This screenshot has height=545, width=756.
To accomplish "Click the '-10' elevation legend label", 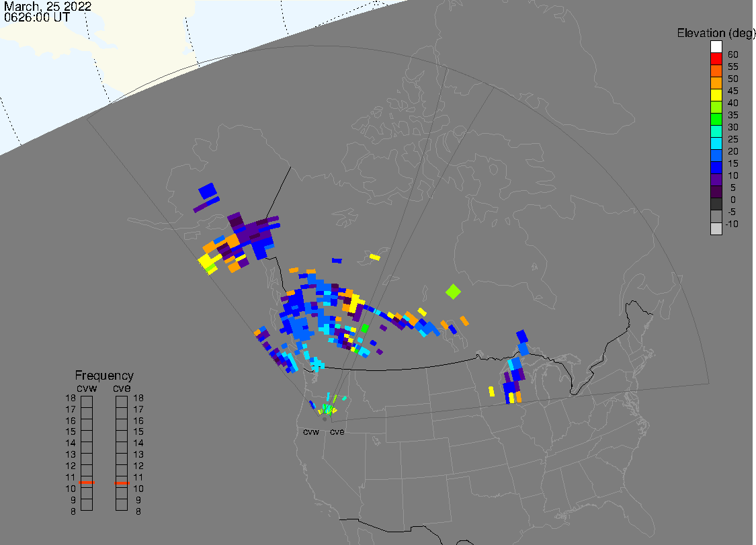I will (x=732, y=224).
